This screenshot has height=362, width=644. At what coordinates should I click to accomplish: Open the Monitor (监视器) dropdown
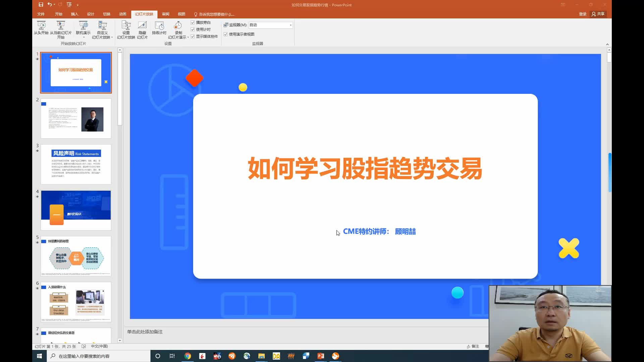(290, 25)
